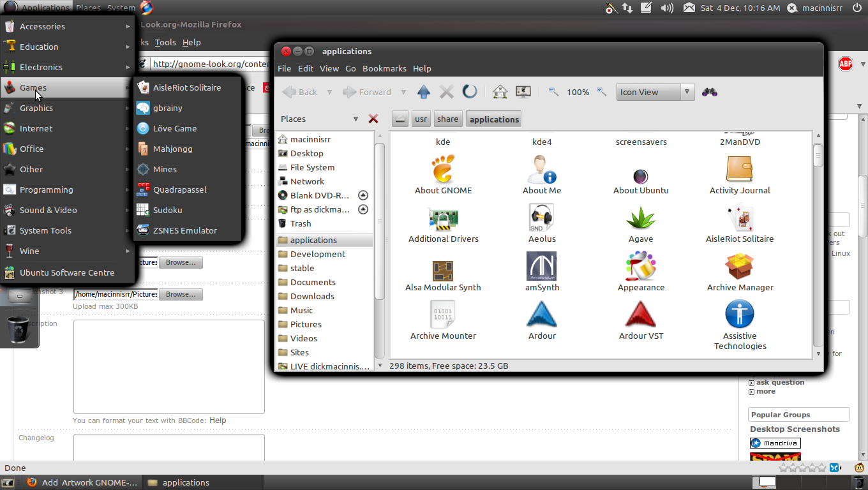Open the Firefox Tools menu
The width and height of the screenshot is (868, 490).
[x=165, y=42]
